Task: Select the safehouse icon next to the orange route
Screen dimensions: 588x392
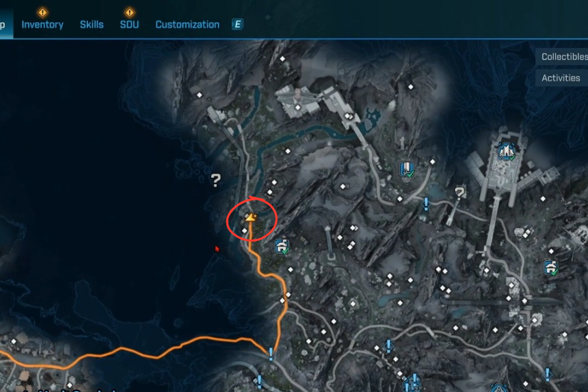Action: click(282, 246)
